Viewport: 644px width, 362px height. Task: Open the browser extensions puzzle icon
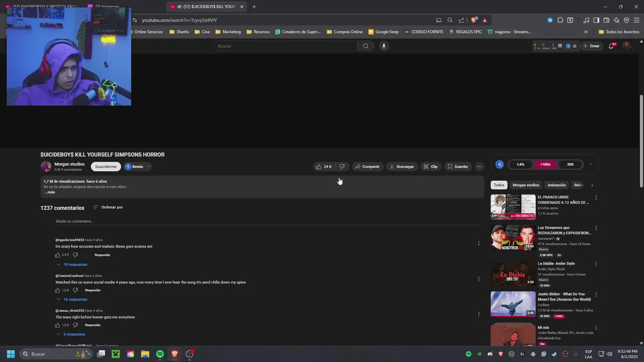(x=560, y=20)
